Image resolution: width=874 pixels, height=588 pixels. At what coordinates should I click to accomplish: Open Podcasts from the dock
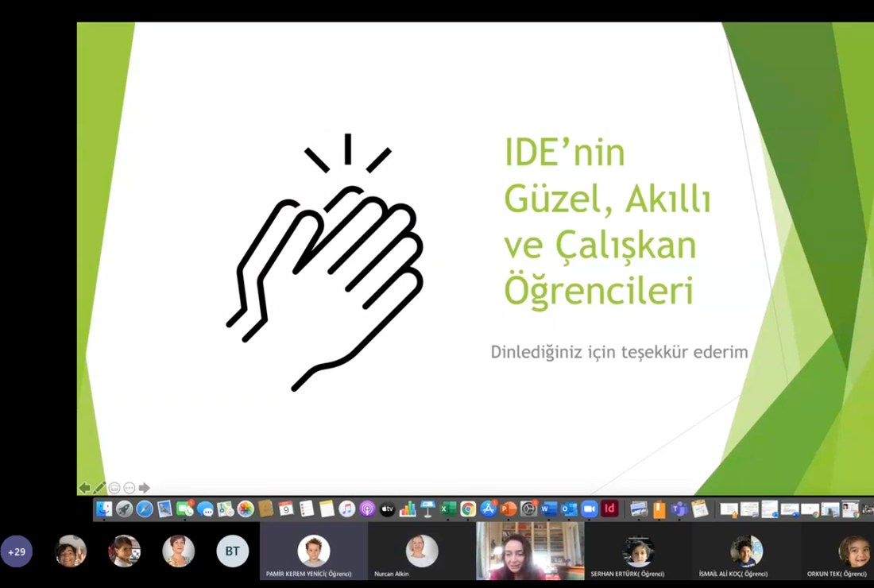tap(367, 509)
